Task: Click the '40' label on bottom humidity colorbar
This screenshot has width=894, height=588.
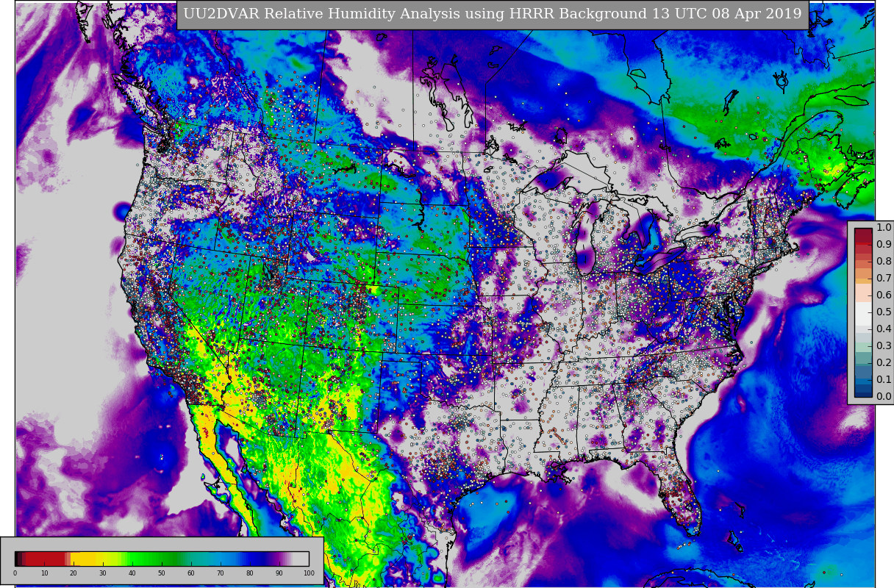Action: [x=132, y=573]
